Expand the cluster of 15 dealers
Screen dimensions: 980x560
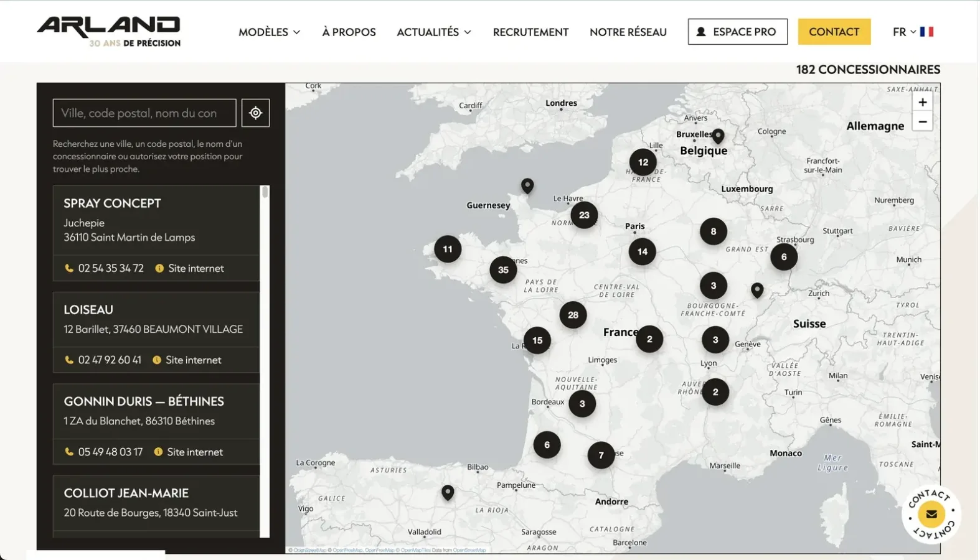pyautogui.click(x=537, y=340)
